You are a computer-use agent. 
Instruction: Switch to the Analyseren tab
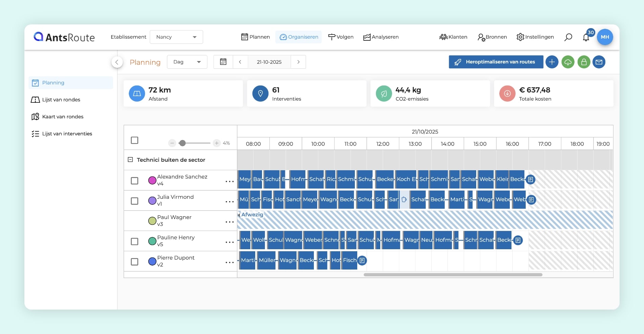381,37
